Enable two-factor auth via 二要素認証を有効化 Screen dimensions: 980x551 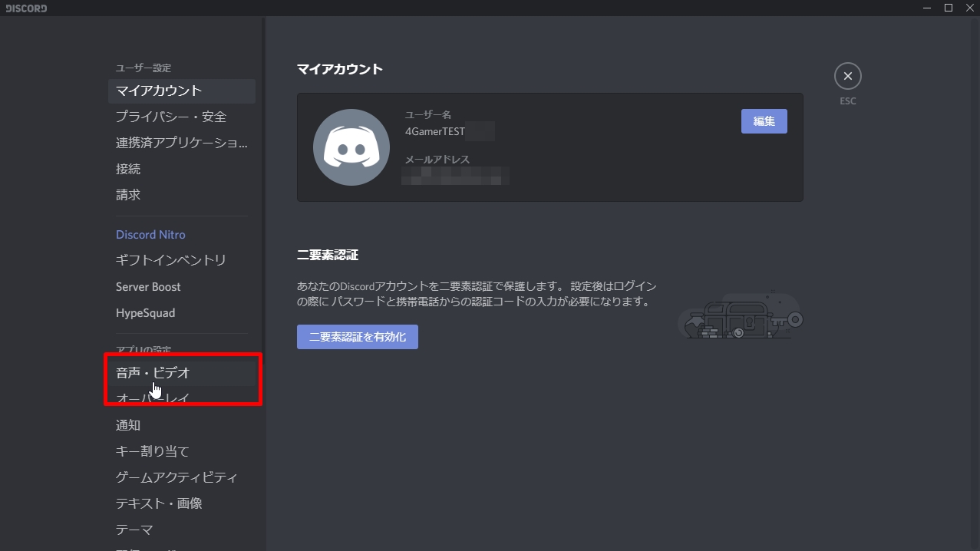(358, 337)
